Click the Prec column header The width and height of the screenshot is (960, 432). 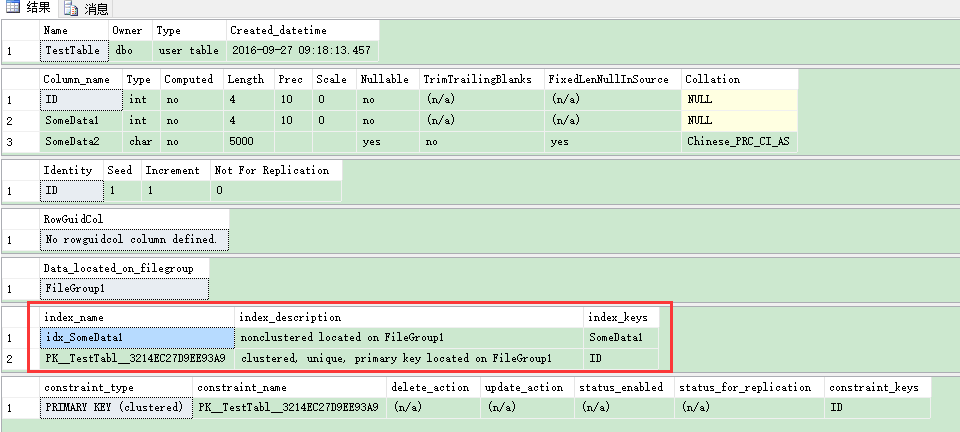(293, 80)
